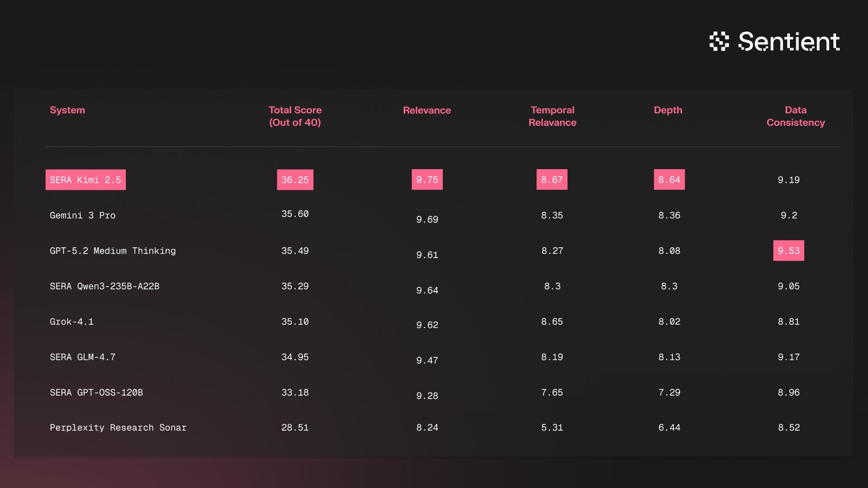Click the highlighted depth value 8.64

[x=669, y=180]
